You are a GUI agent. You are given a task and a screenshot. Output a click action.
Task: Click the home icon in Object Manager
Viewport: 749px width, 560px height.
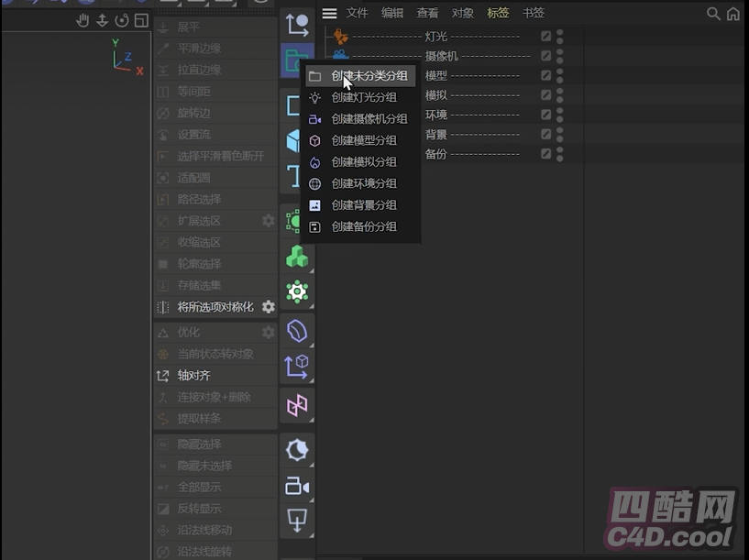(733, 14)
